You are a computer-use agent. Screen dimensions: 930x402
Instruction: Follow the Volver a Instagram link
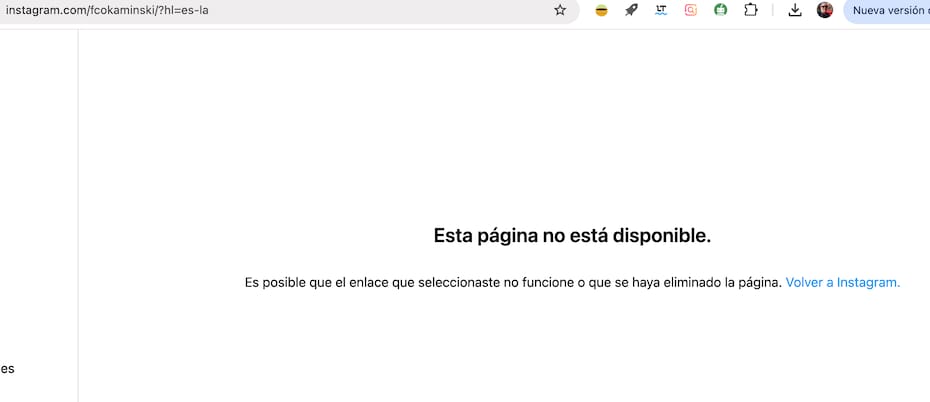click(843, 283)
